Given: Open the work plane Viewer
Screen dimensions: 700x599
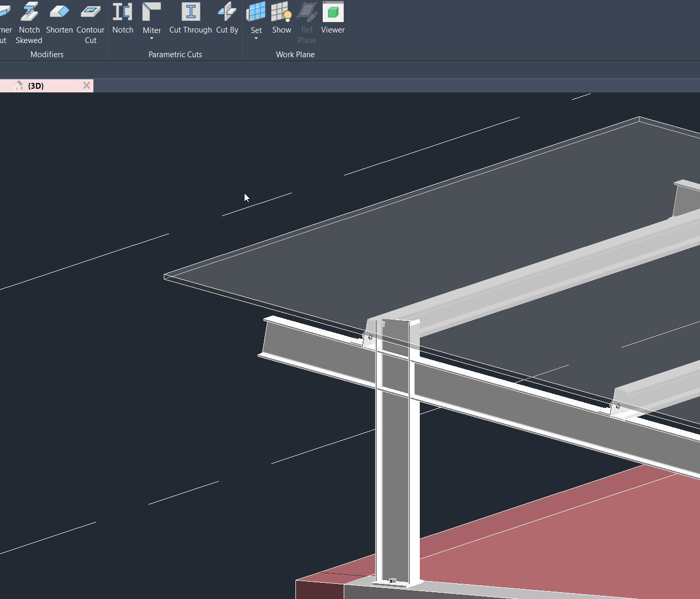Looking at the screenshot, I should [x=333, y=21].
